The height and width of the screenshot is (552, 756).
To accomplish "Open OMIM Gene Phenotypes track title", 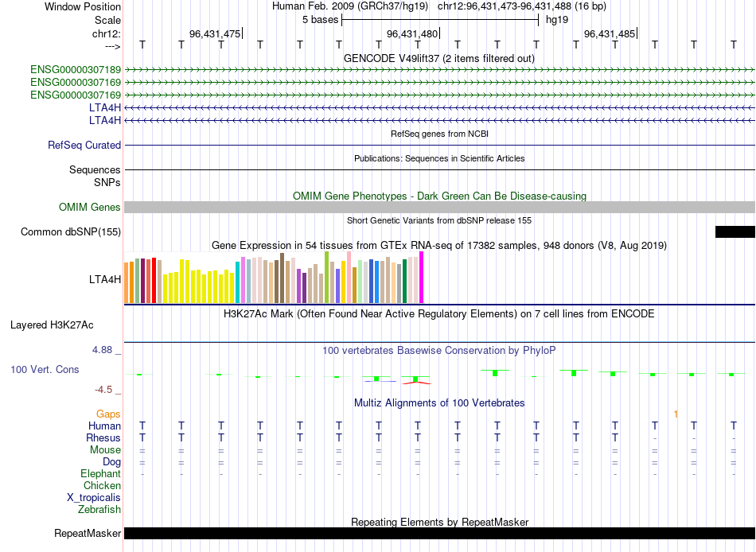I will point(439,196).
